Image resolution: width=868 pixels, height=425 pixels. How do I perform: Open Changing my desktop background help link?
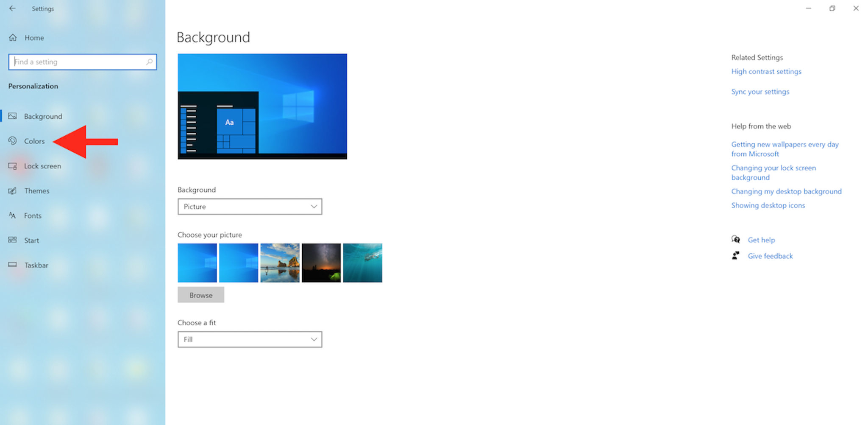click(x=786, y=191)
